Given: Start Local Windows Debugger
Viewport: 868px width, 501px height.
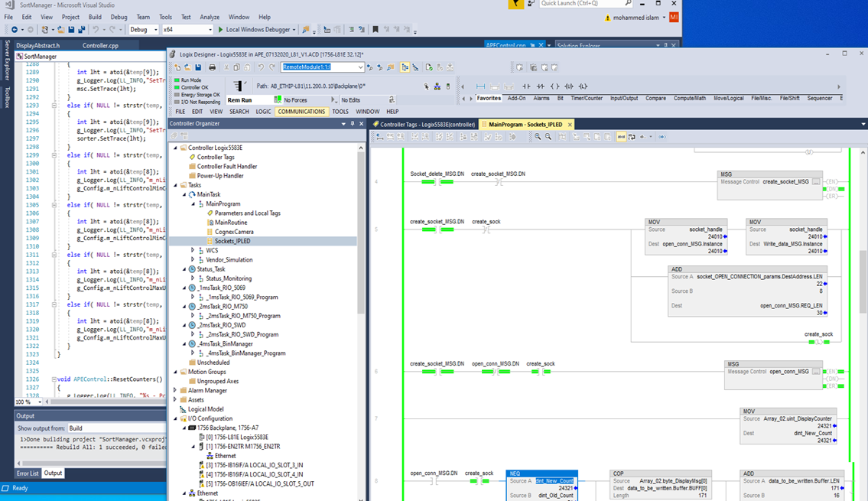Looking at the screenshot, I should point(257,30).
